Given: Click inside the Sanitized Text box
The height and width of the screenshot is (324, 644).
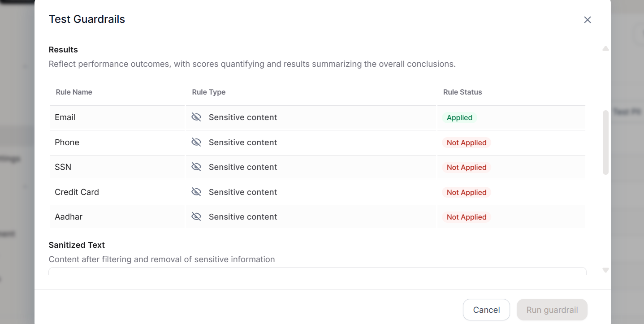Looking at the screenshot, I should (x=317, y=272).
